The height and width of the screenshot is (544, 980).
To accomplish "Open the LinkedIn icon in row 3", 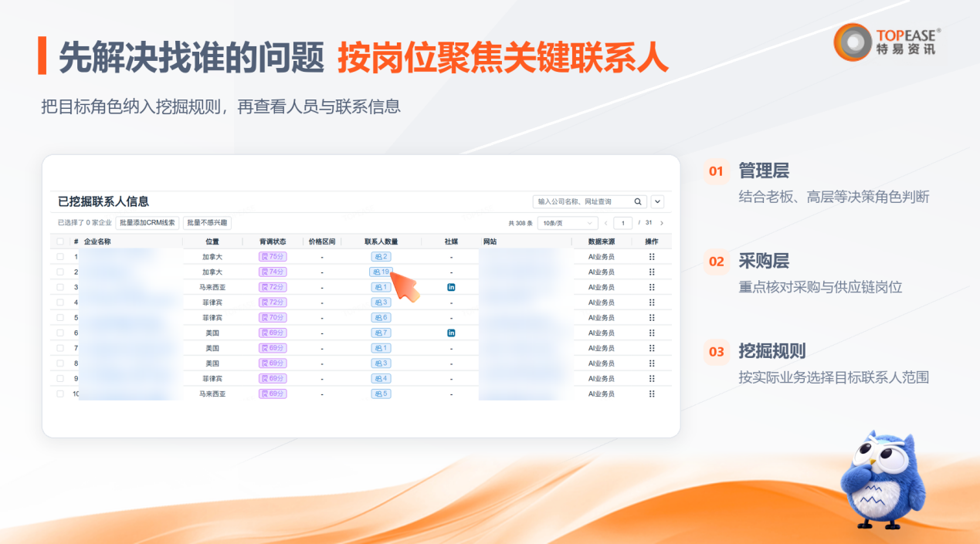I will coord(451,287).
